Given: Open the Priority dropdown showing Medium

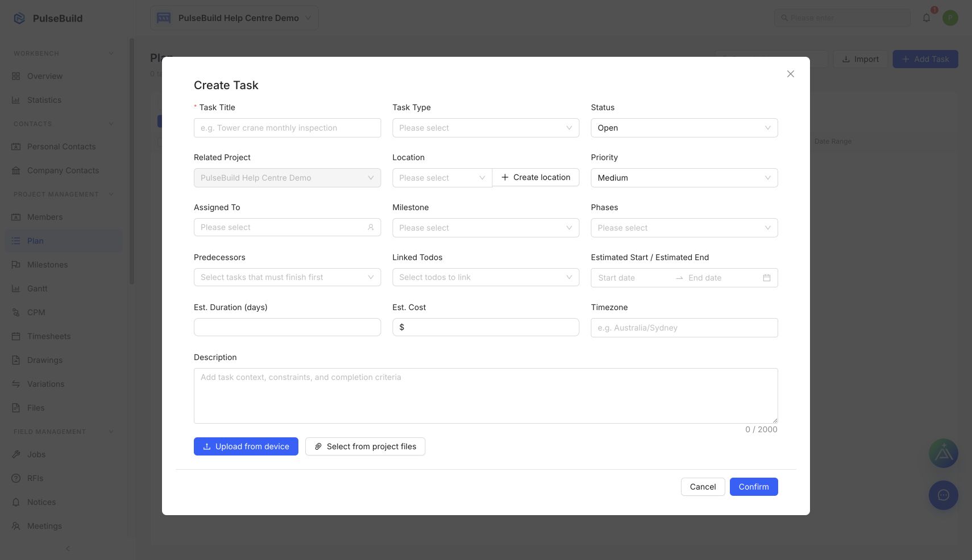Looking at the screenshot, I should (684, 178).
